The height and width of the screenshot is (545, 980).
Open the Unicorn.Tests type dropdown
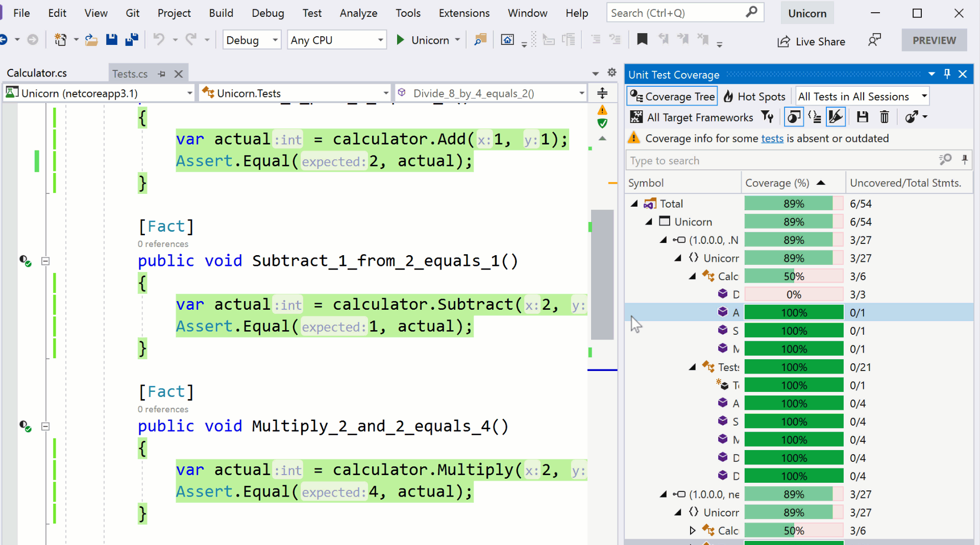click(x=295, y=93)
